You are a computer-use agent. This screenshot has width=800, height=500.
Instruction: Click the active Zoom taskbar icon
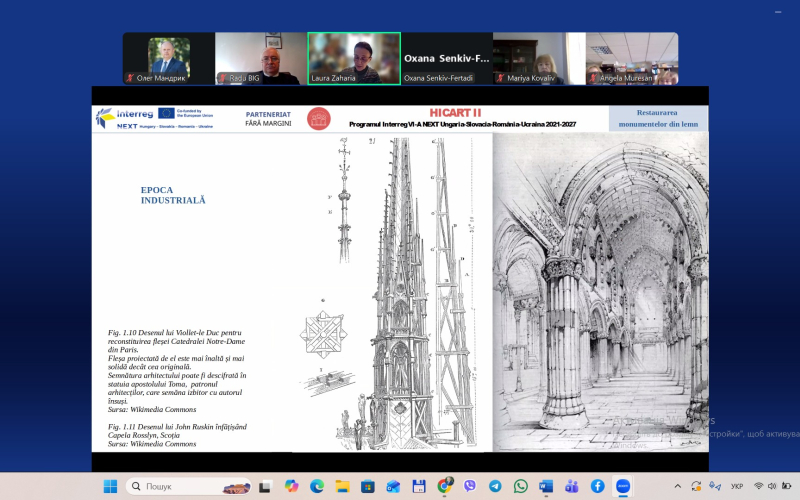tap(623, 486)
